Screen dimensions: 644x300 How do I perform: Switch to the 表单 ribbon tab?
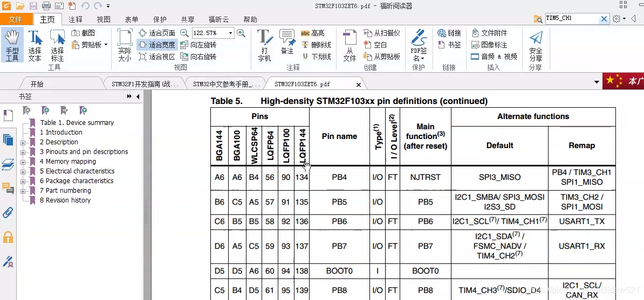(x=132, y=19)
